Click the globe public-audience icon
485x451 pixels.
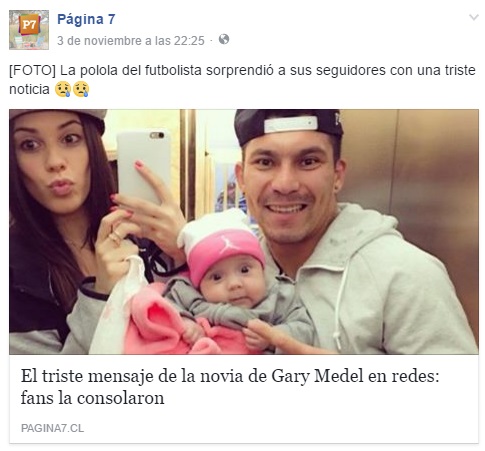(224, 39)
